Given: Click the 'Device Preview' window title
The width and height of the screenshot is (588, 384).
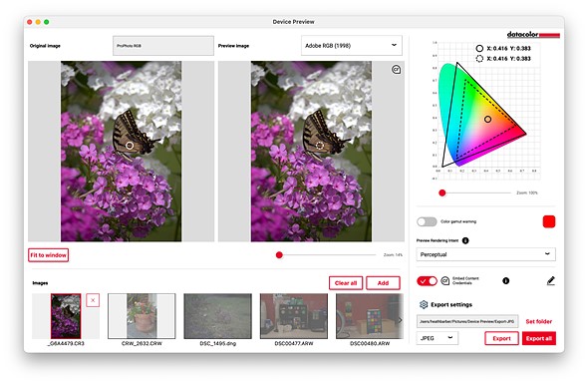Looking at the screenshot, I should pyautogui.click(x=293, y=22).
